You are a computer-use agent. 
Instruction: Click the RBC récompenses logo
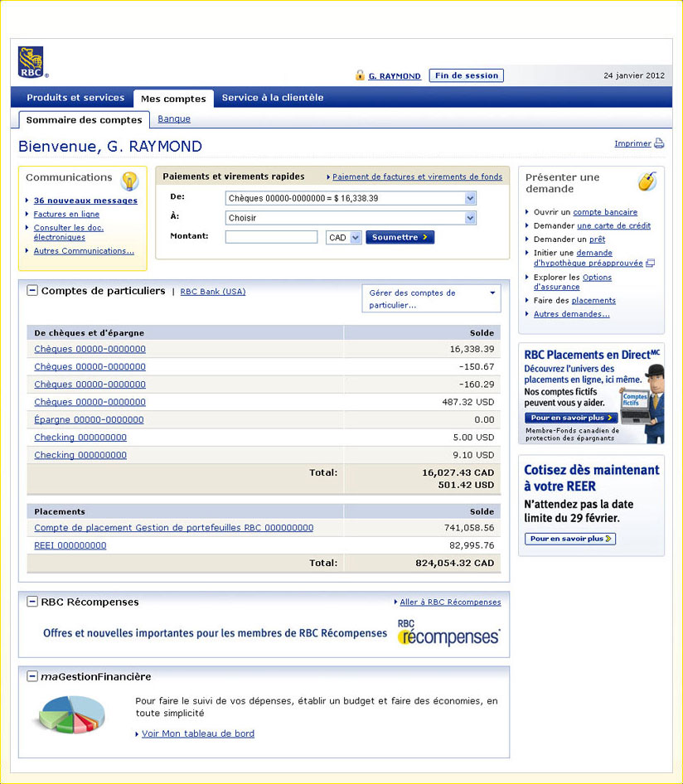(x=448, y=632)
